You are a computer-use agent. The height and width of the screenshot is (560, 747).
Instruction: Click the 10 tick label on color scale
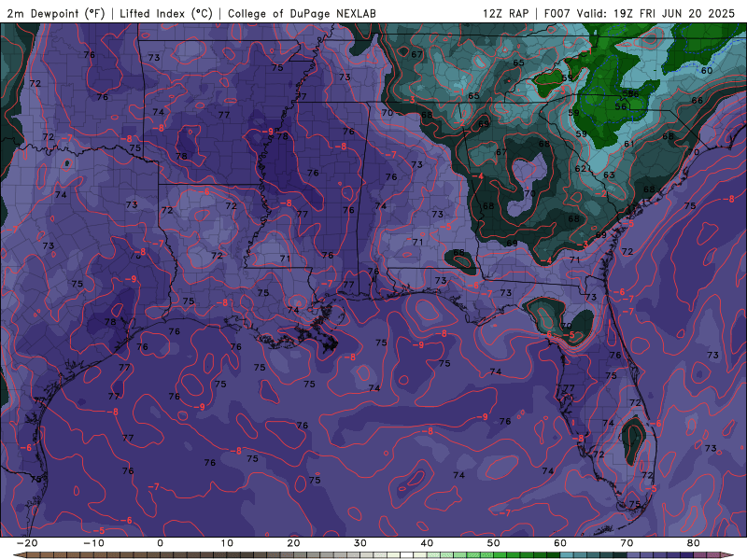[x=227, y=543]
